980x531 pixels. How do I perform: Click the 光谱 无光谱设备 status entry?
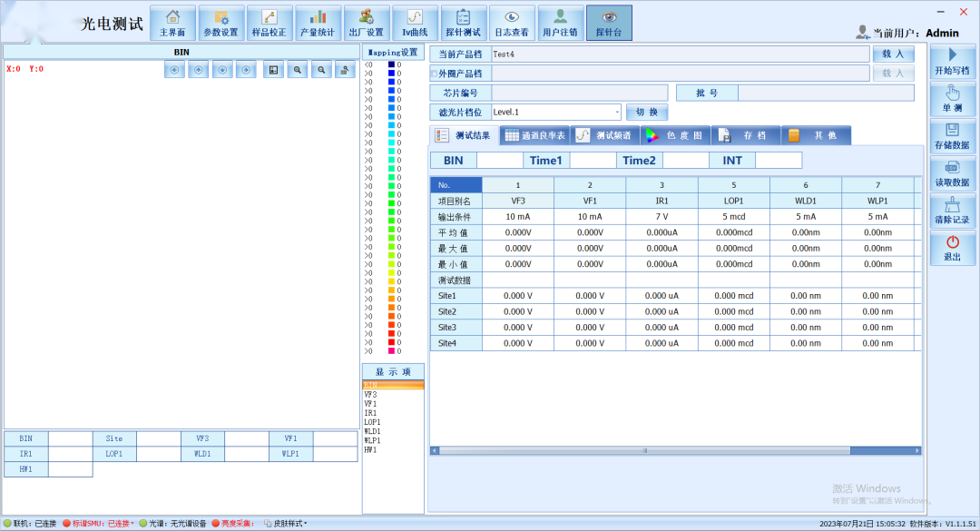click(173, 524)
